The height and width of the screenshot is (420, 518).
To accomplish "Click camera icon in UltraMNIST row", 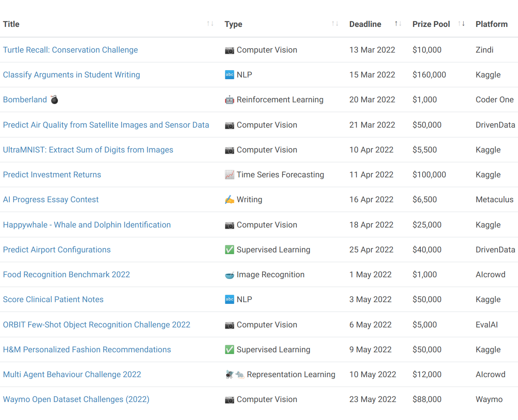I will pyautogui.click(x=229, y=150).
